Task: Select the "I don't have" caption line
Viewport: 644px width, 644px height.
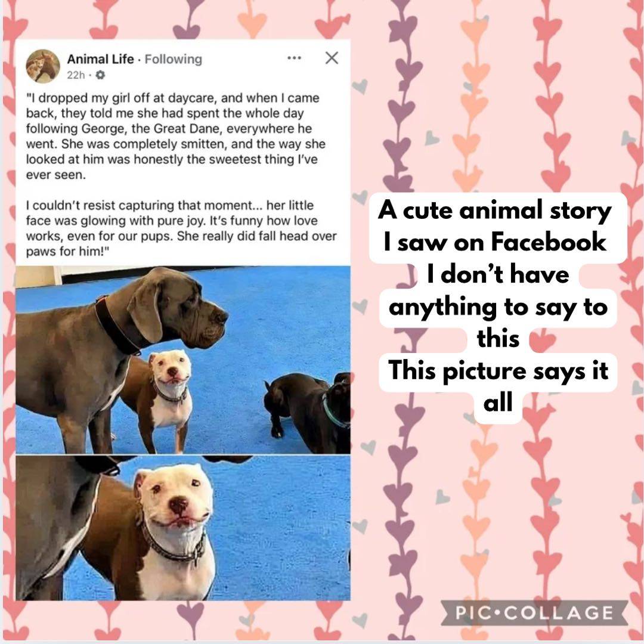Action: pyautogui.click(x=498, y=274)
